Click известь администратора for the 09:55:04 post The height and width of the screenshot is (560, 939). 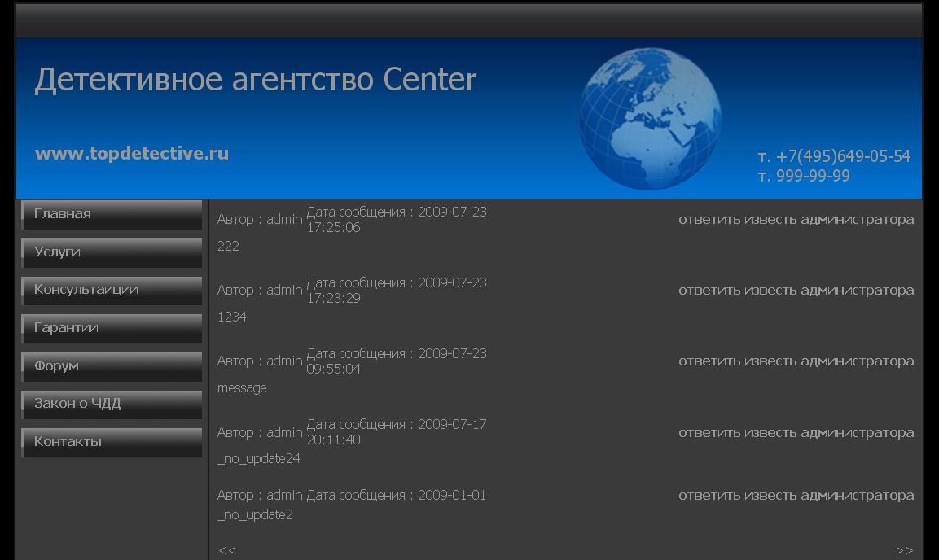click(x=829, y=361)
